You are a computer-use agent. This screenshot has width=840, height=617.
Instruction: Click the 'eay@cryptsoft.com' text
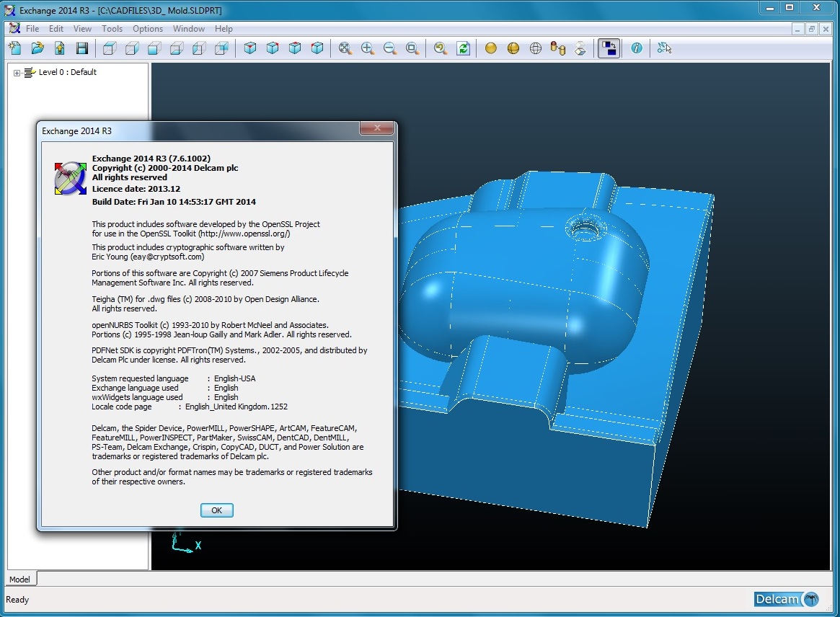[x=168, y=257]
